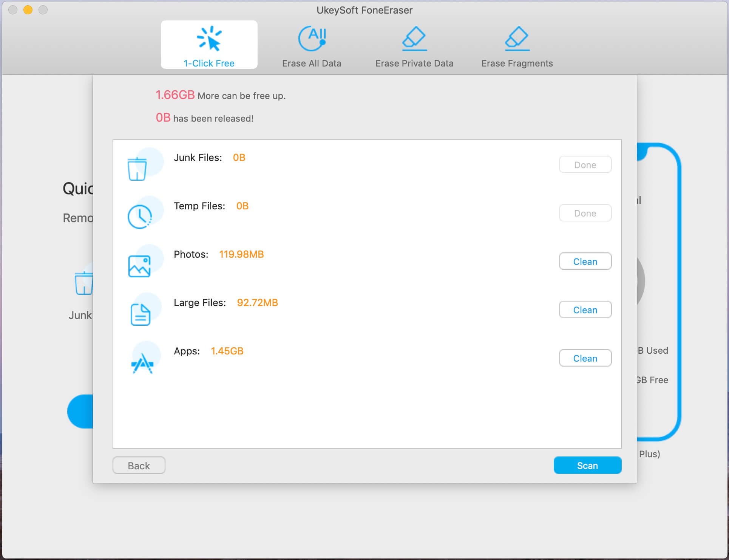Click Done for Temp Files
The width and height of the screenshot is (729, 560).
585,213
